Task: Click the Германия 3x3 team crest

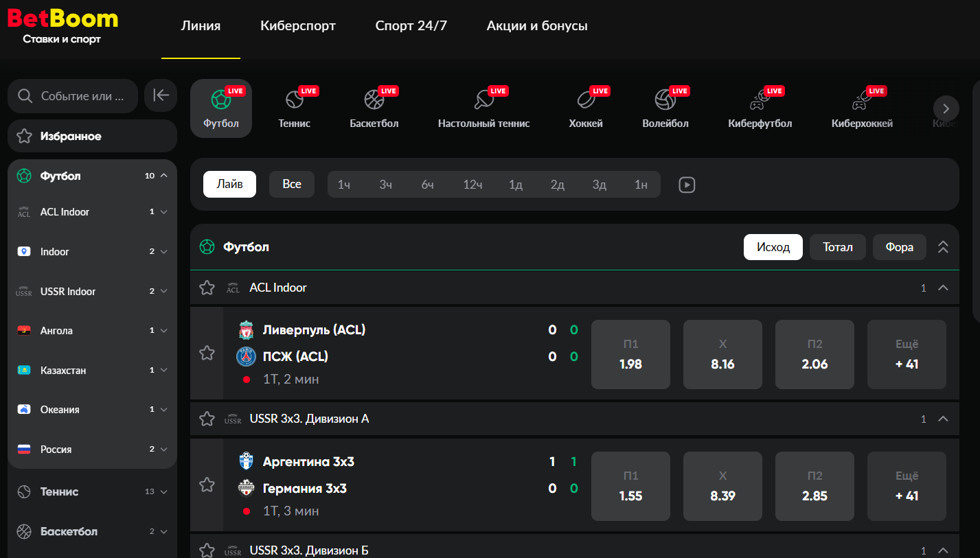Action: tap(246, 489)
